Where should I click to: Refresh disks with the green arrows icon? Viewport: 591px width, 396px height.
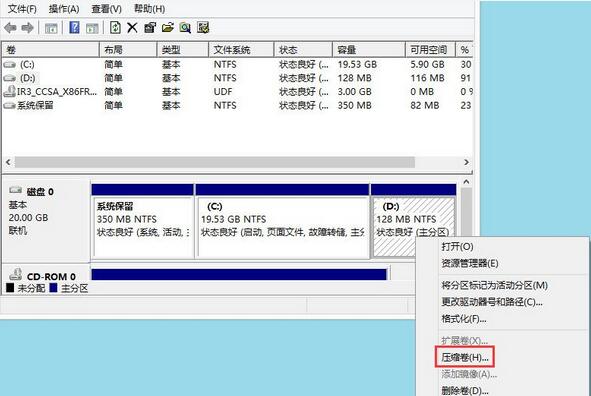[x=115, y=28]
